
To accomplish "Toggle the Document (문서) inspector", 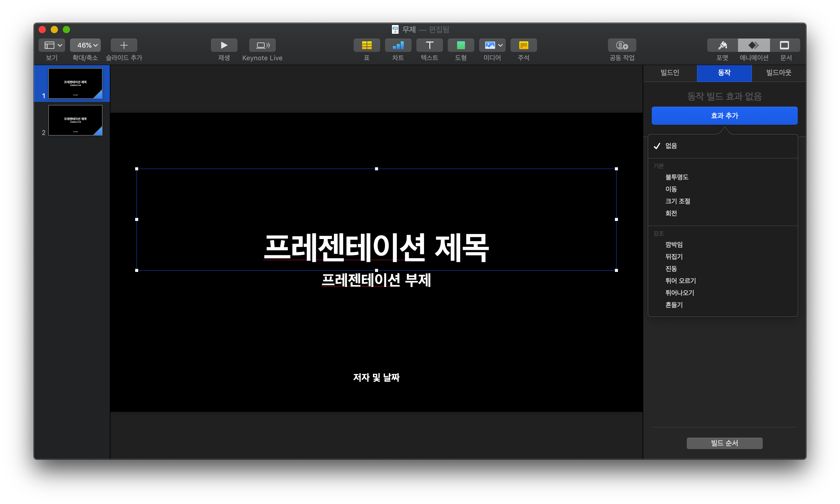I will pyautogui.click(x=784, y=45).
